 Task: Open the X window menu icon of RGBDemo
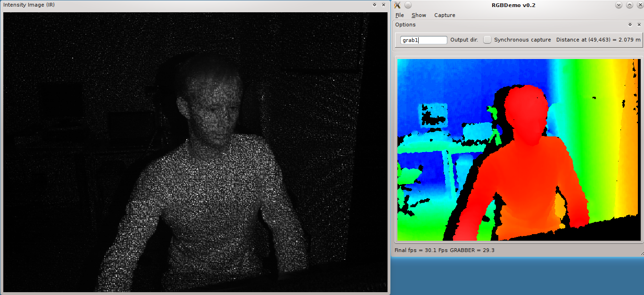(x=397, y=5)
